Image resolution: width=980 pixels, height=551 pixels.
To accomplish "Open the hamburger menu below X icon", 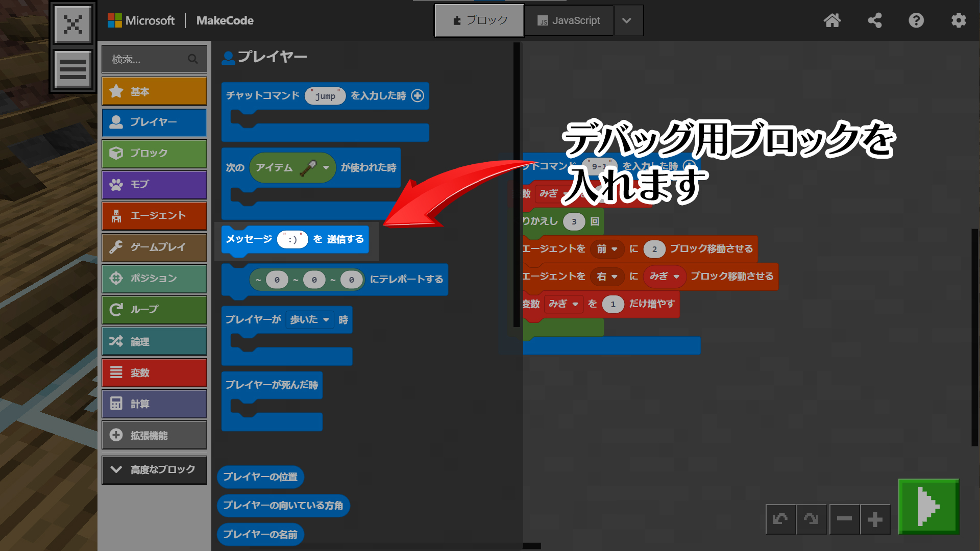I will pyautogui.click(x=73, y=69).
